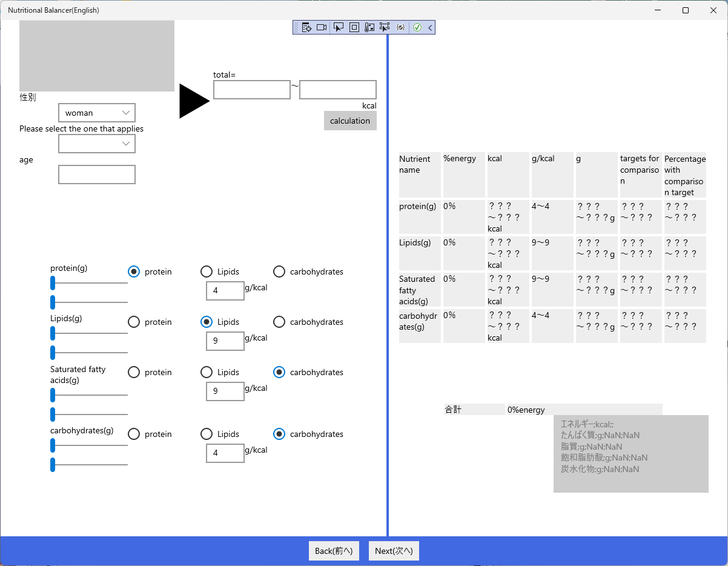The width and height of the screenshot is (728, 566).
Task: Click the '0%energy' total cell
Action: pyautogui.click(x=584, y=410)
